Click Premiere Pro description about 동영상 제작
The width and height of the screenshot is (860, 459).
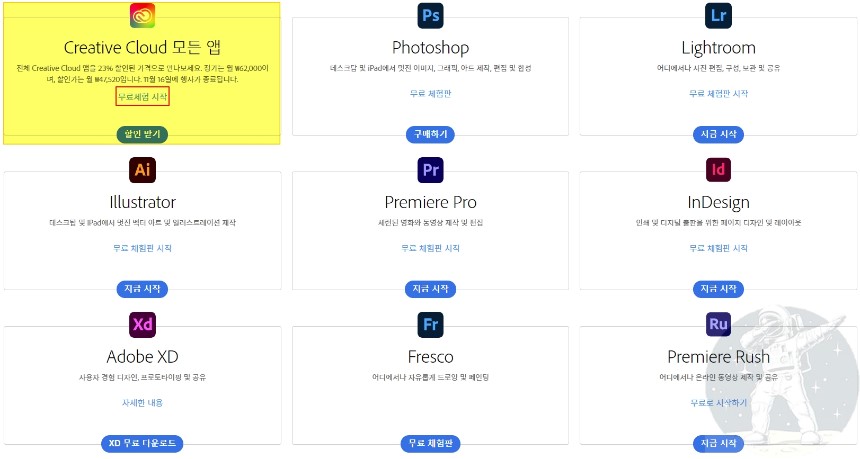click(x=431, y=223)
